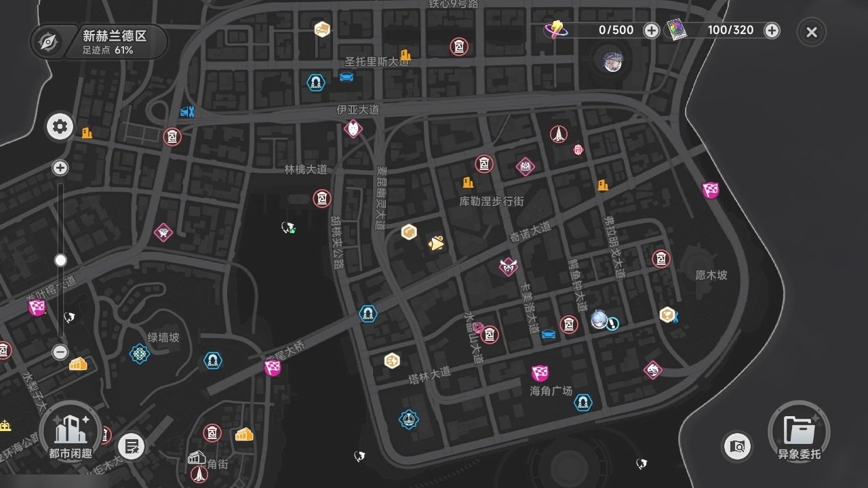Click the zoom slider handle
Viewport: 868px width, 488px height.
tap(60, 260)
